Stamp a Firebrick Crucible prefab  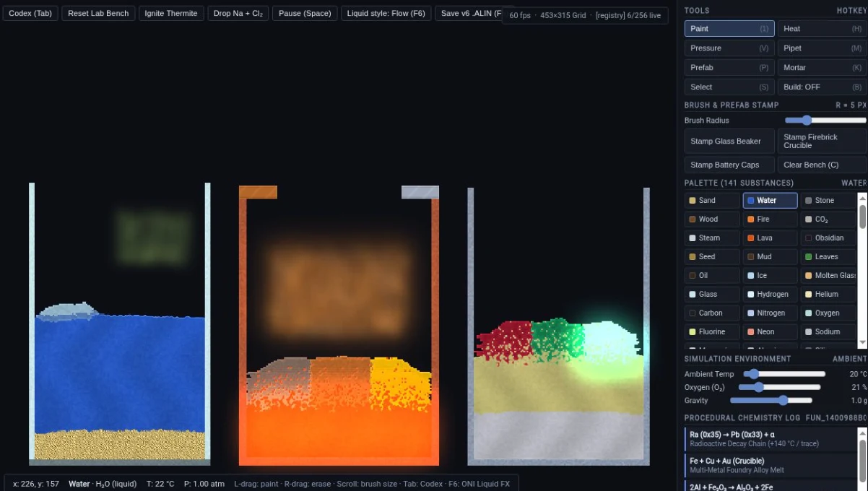pyautogui.click(x=823, y=141)
